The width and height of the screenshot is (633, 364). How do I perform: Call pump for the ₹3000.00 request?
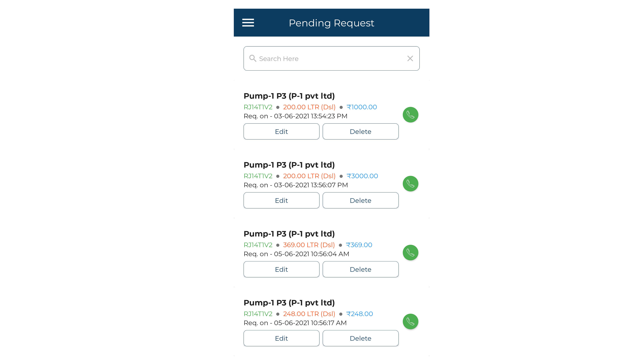[x=410, y=184]
